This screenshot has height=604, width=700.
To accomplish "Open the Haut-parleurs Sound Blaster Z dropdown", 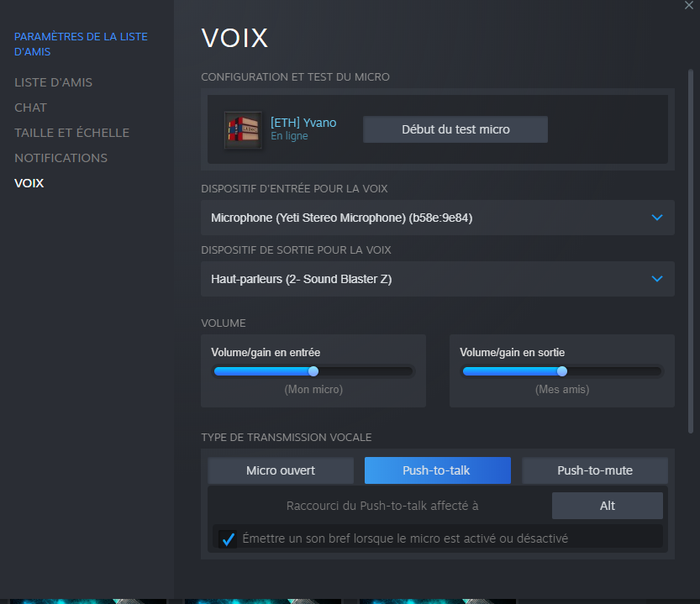I will 438,279.
